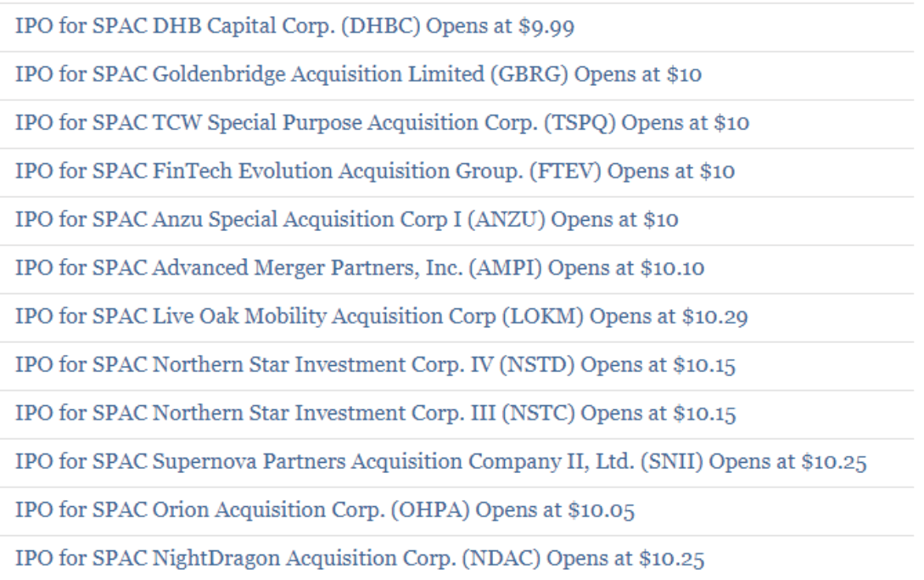Click the 'Opens at $10.05' OHPA text
This screenshot has height=580, width=924.
[x=555, y=510]
